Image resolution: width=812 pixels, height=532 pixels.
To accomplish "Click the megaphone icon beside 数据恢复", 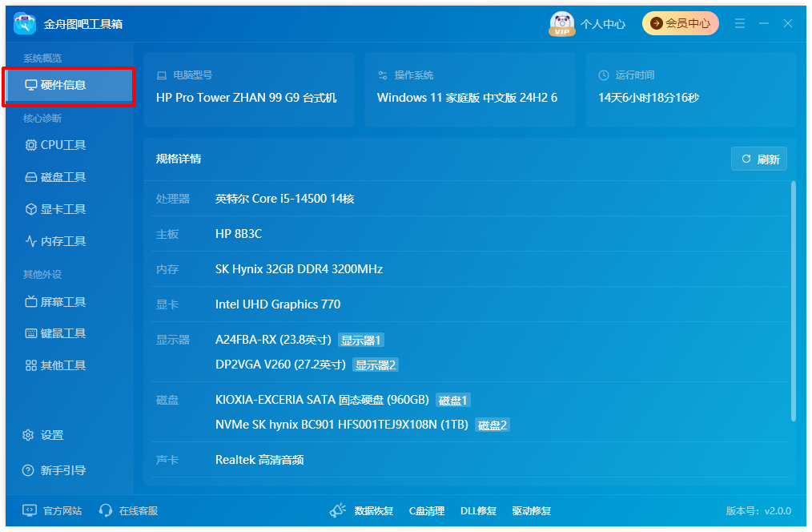I will tap(338, 510).
